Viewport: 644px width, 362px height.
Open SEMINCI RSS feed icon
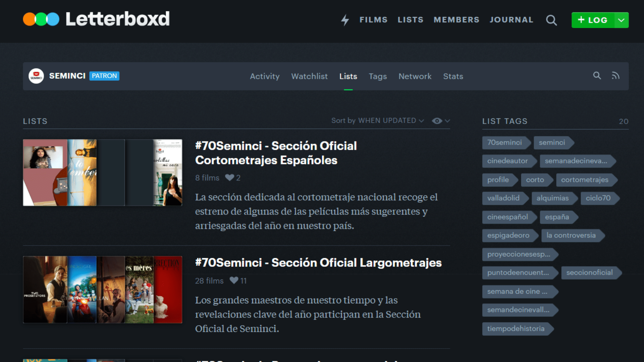pyautogui.click(x=615, y=76)
